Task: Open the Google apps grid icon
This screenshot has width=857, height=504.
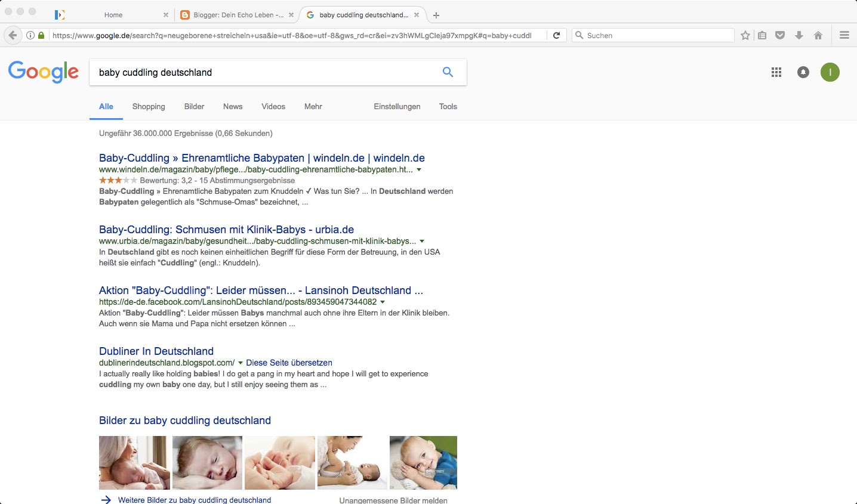Action: (x=776, y=72)
